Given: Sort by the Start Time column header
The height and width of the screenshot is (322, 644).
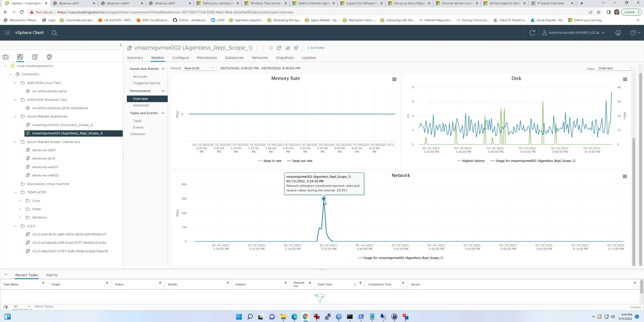Looking at the screenshot, I should click(x=325, y=284).
